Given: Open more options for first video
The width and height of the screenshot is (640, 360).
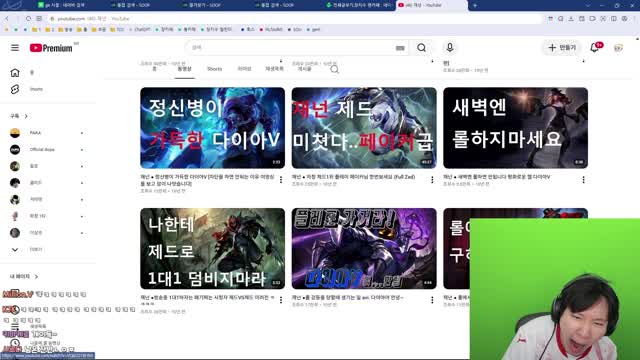Looking at the screenshot, I should point(281,180).
